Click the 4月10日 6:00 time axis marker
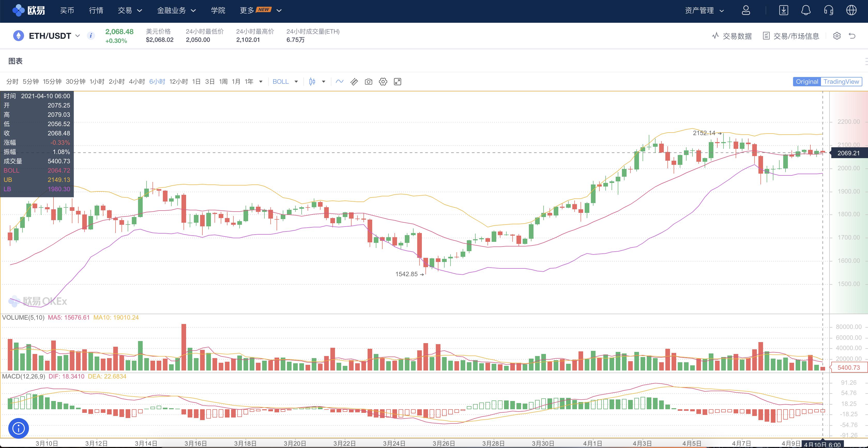 [x=822, y=445]
